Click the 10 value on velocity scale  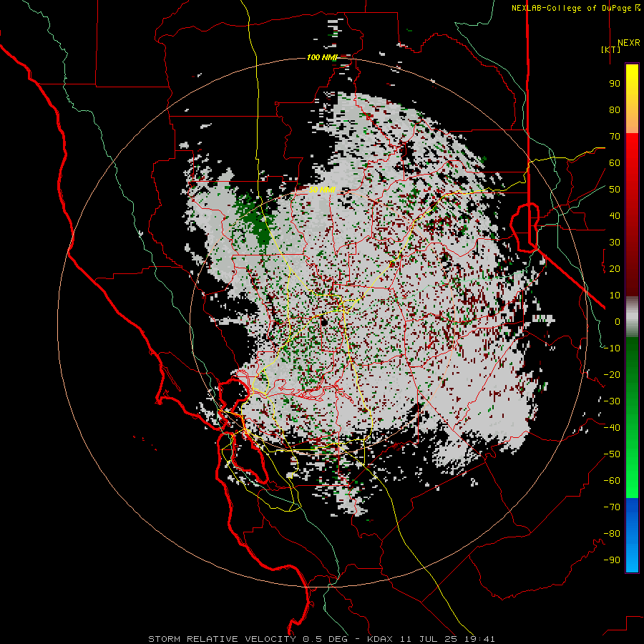pyautogui.click(x=615, y=296)
